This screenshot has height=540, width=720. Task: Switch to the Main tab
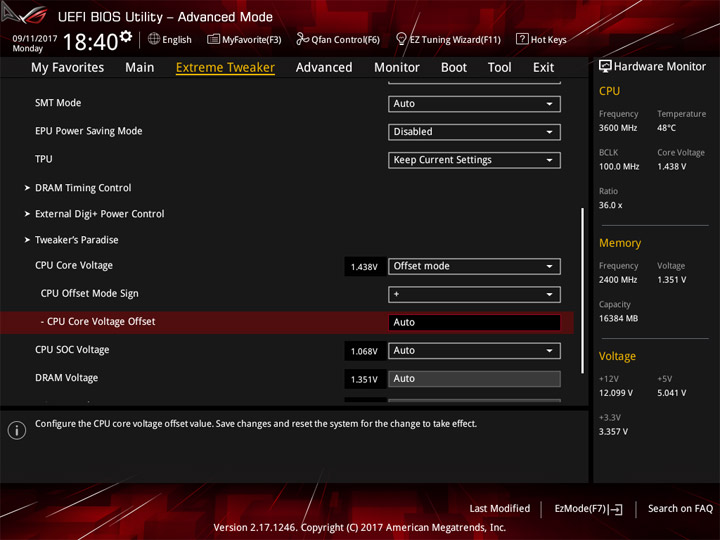click(x=140, y=68)
